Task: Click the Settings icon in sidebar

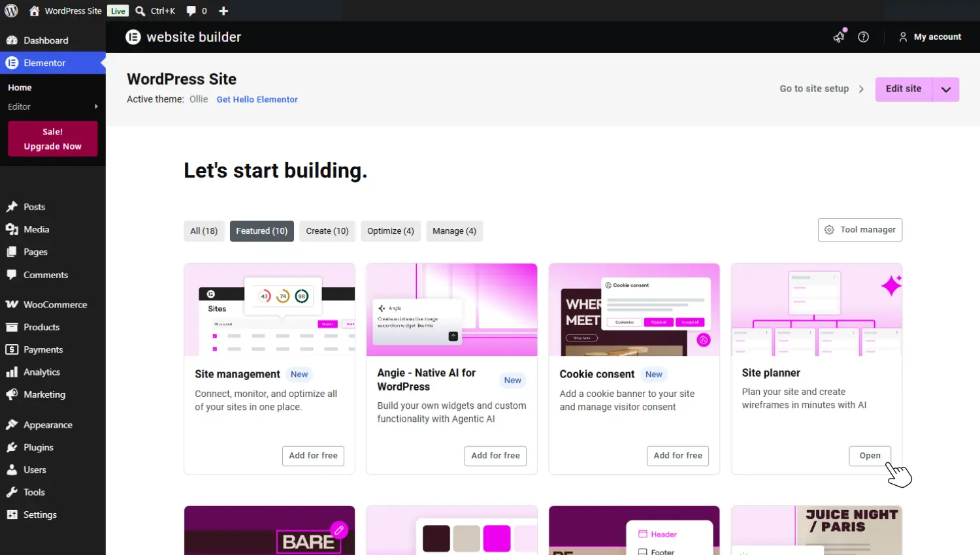Action: pos(12,515)
